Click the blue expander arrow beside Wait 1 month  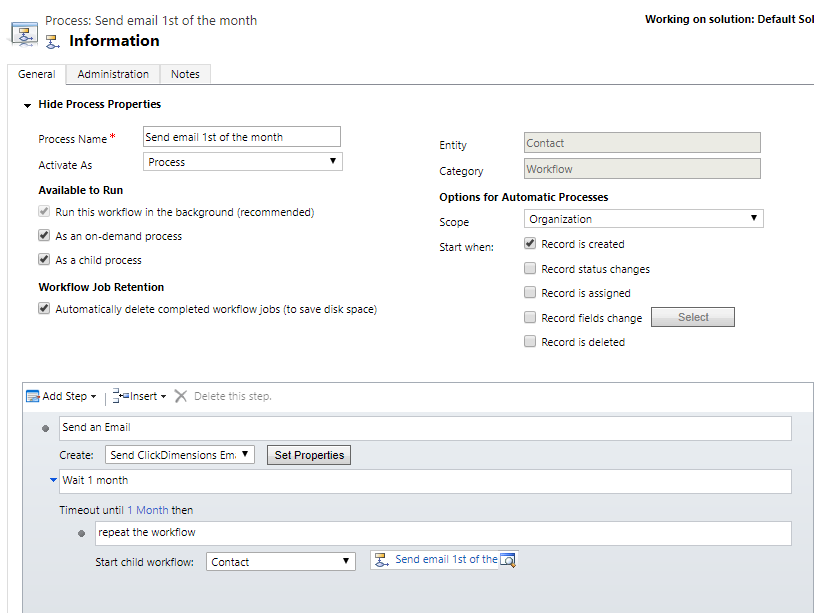51,480
